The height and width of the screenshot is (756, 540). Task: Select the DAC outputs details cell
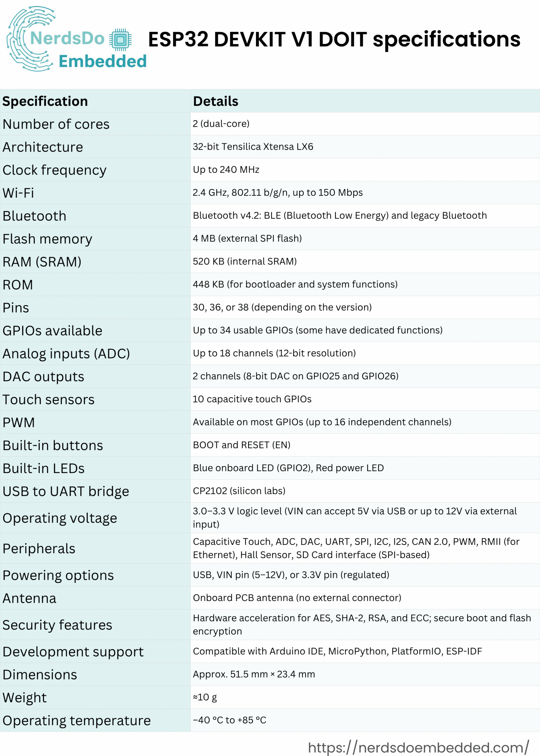tap(365, 376)
